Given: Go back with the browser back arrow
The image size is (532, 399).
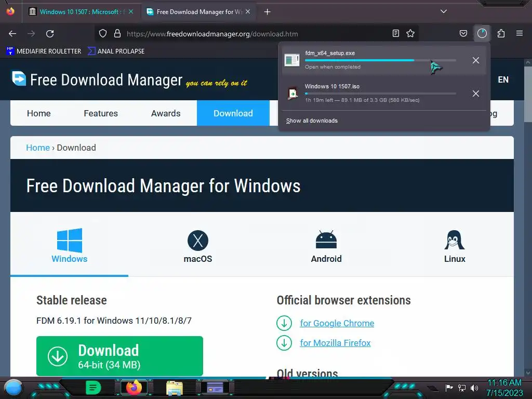Looking at the screenshot, I should pyautogui.click(x=12, y=34).
